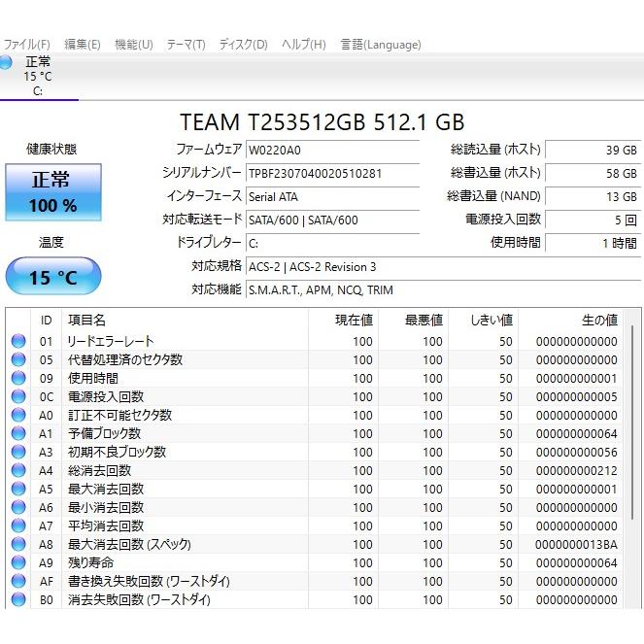Click the serial number field TPBF2307040020510281

click(332, 173)
